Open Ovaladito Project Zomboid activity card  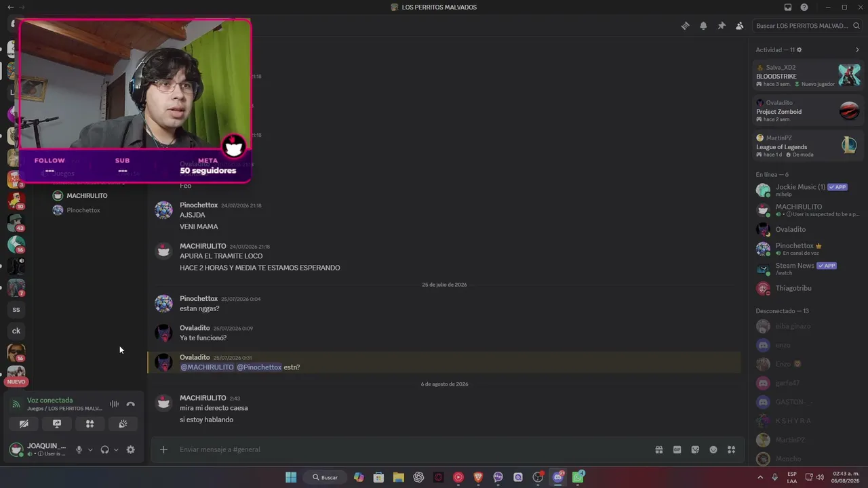tap(808, 110)
